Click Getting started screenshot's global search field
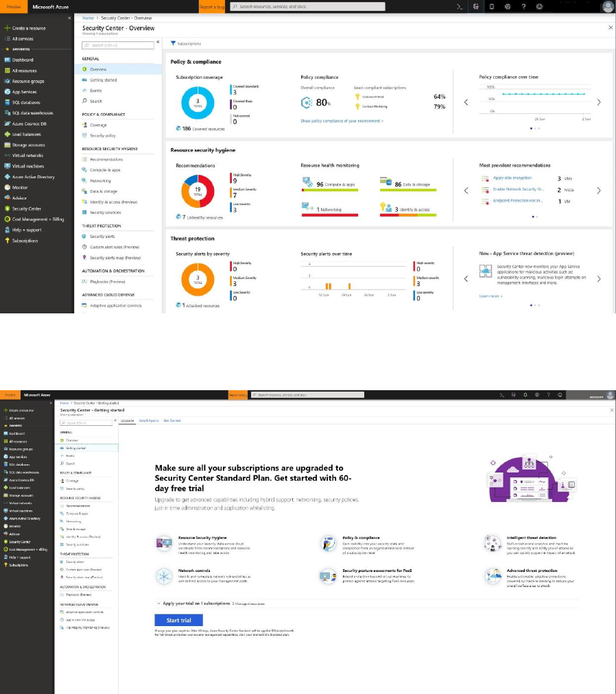The image size is (616, 694). [x=308, y=395]
